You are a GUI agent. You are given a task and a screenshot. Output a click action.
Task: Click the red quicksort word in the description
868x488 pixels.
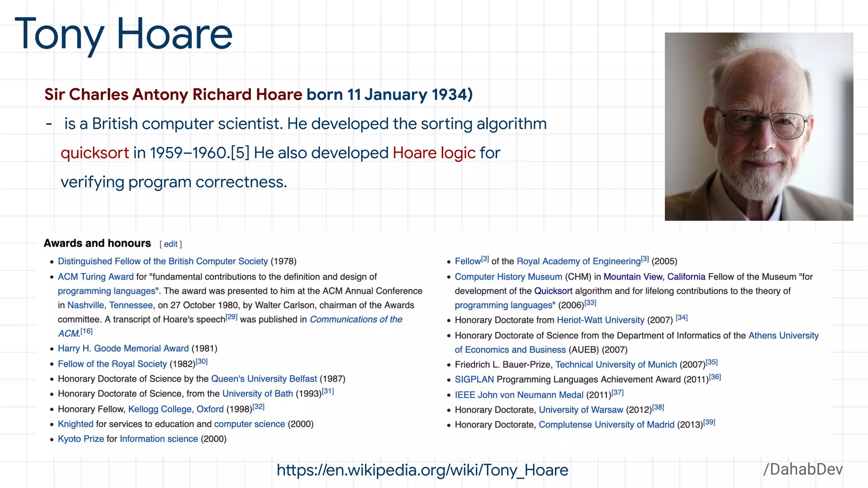(95, 153)
